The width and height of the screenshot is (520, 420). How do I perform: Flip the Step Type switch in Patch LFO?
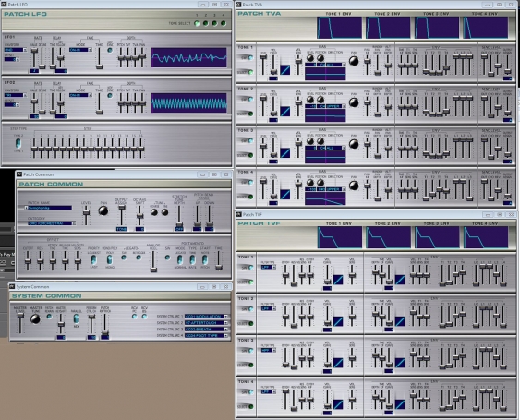tap(18, 143)
